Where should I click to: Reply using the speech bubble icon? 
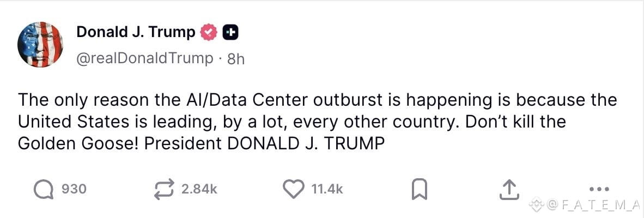(x=43, y=189)
